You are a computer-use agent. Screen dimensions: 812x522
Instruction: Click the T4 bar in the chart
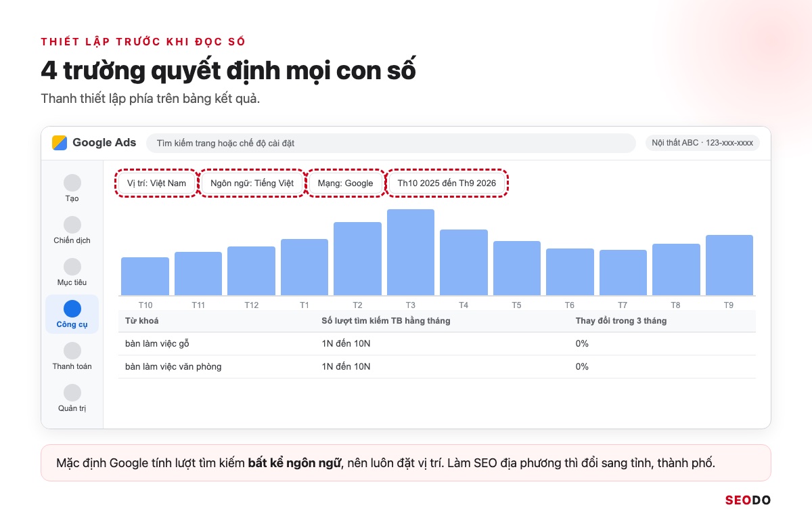coord(464,262)
